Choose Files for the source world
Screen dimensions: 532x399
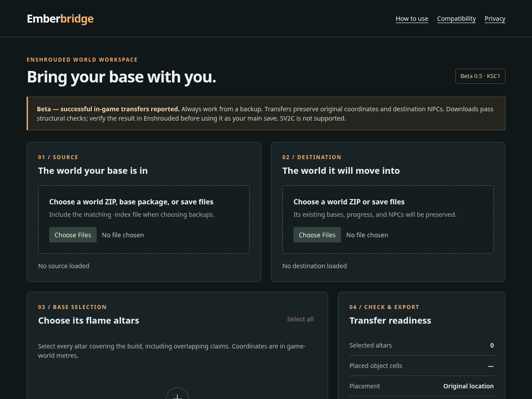click(x=73, y=235)
